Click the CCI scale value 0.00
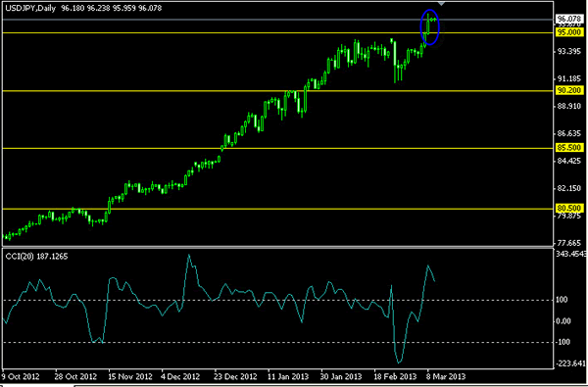Image resolution: width=588 pixels, height=387 pixels. pos(563,321)
